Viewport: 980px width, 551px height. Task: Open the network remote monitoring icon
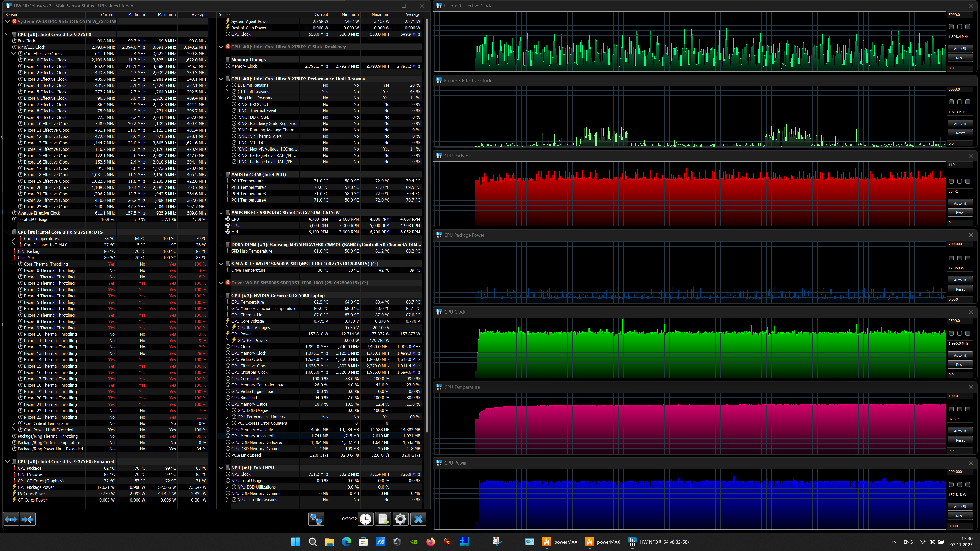coord(316,519)
